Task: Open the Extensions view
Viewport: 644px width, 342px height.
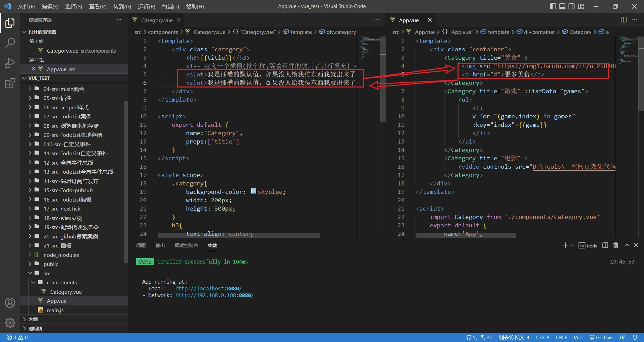Action: [10, 83]
